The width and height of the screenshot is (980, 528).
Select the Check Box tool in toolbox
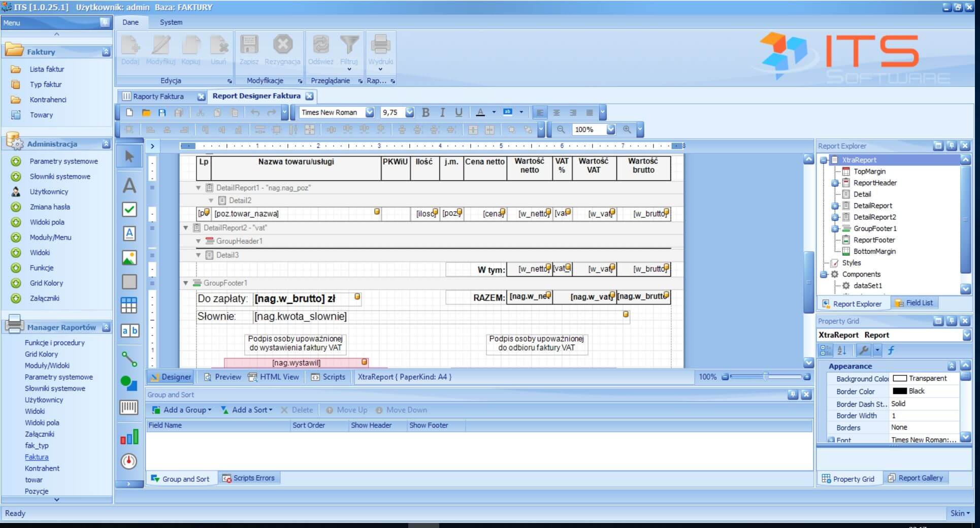click(x=129, y=209)
